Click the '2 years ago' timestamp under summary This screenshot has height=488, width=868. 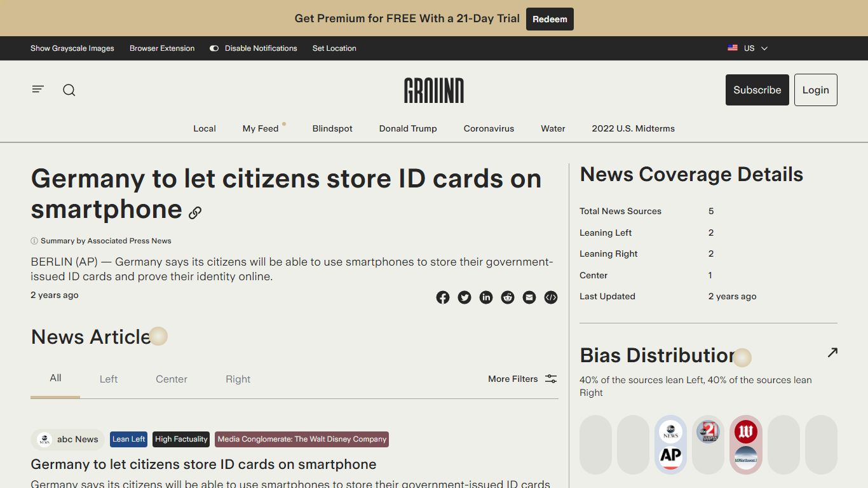pos(55,295)
